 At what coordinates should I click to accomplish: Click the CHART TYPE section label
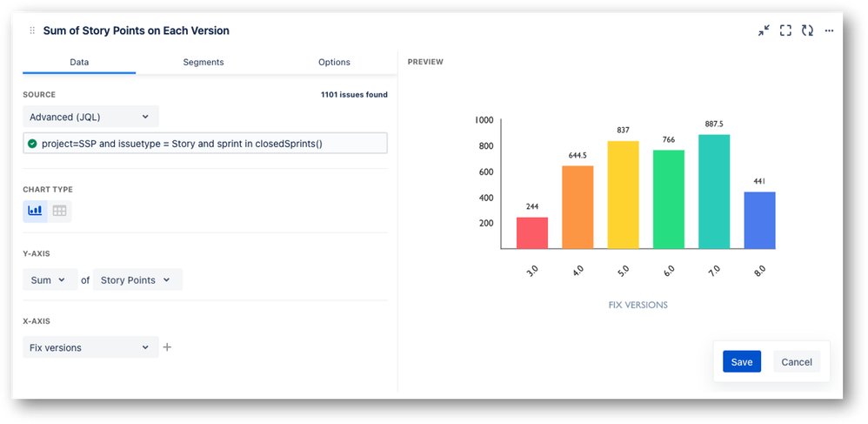[48, 190]
